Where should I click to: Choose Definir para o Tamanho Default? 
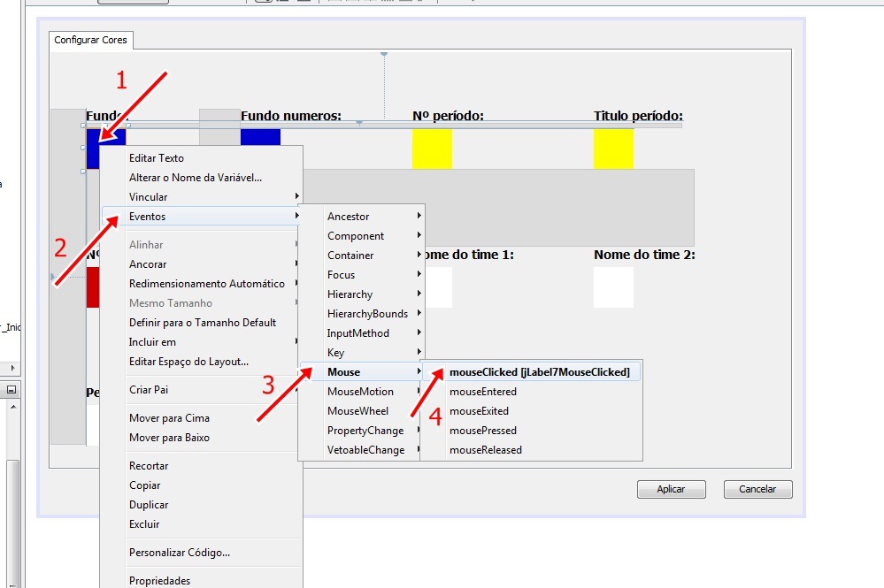pos(201,323)
